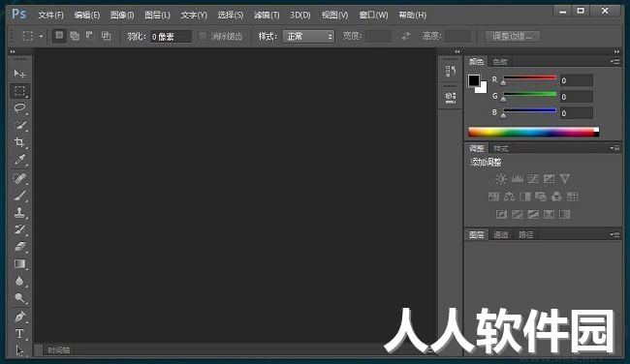Choose Subtract from Selection mode
The height and width of the screenshot is (364, 630).
tap(90, 36)
